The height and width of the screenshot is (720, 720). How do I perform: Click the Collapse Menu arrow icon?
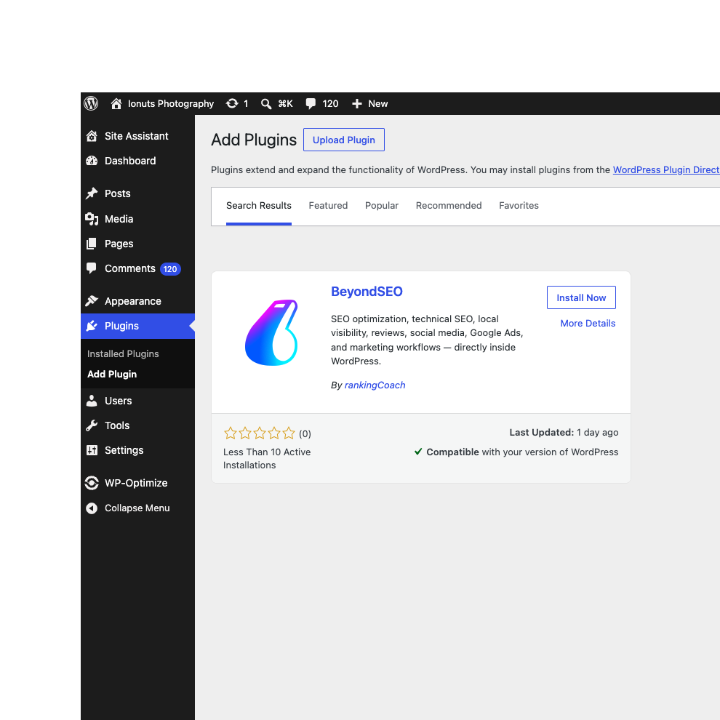coord(92,508)
